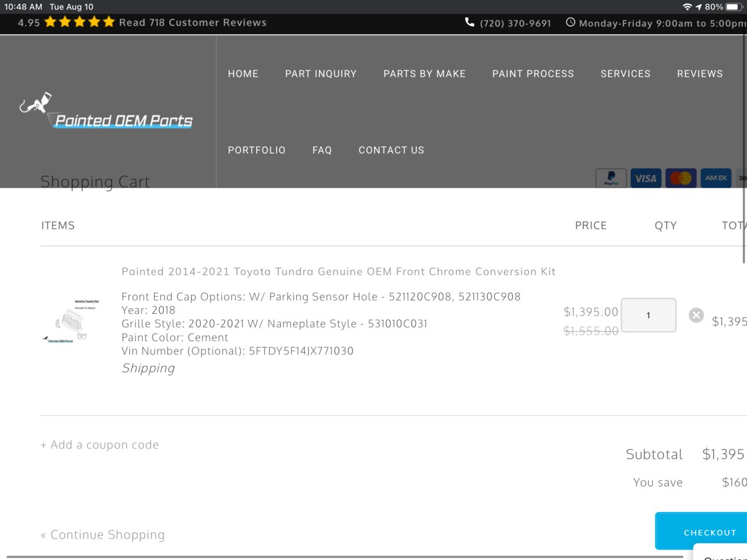Click the Subtotal label
Screen dimensions: 747x560
click(x=654, y=454)
